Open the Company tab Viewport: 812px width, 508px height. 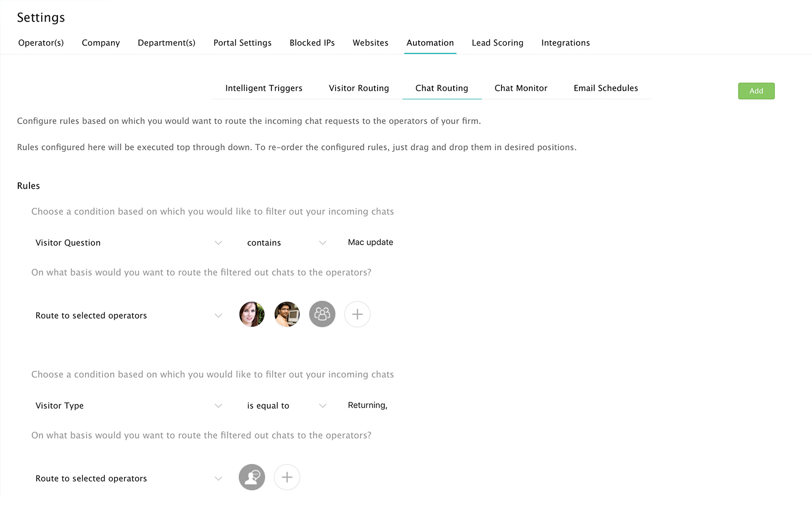click(101, 43)
